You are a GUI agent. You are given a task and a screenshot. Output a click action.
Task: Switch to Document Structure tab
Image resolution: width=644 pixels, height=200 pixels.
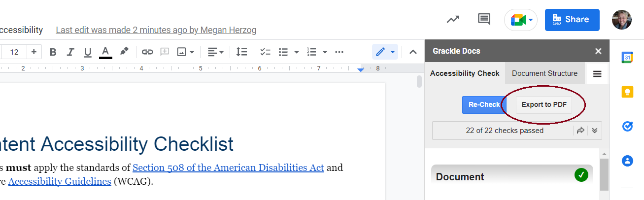tap(544, 73)
